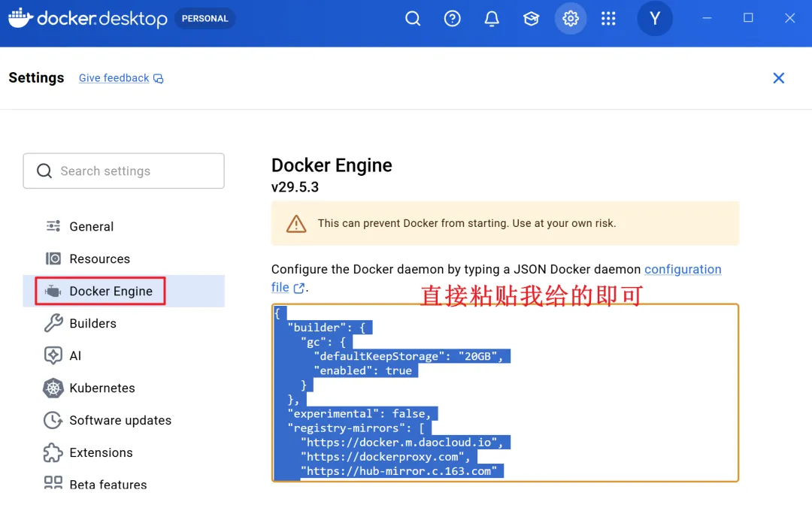Click the v29.5.3 version text
812x526 pixels.
pos(295,187)
